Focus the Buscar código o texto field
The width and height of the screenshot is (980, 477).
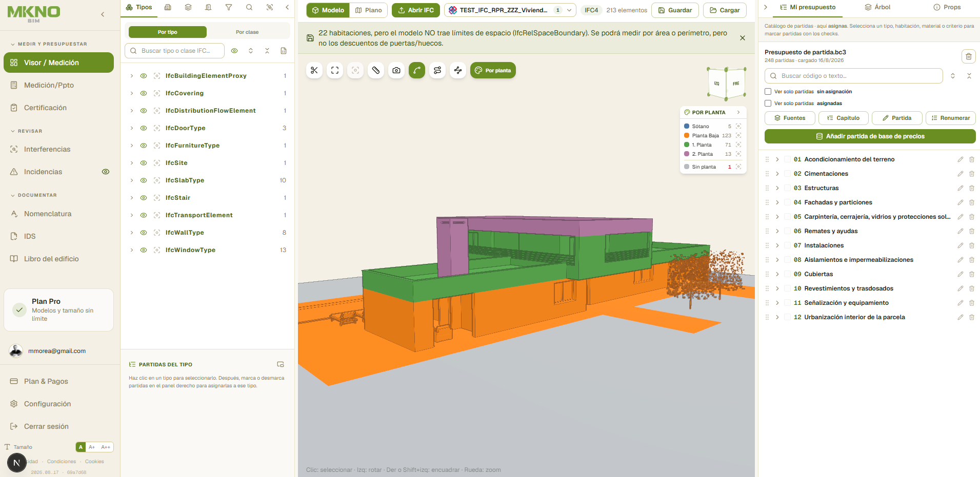(x=854, y=76)
